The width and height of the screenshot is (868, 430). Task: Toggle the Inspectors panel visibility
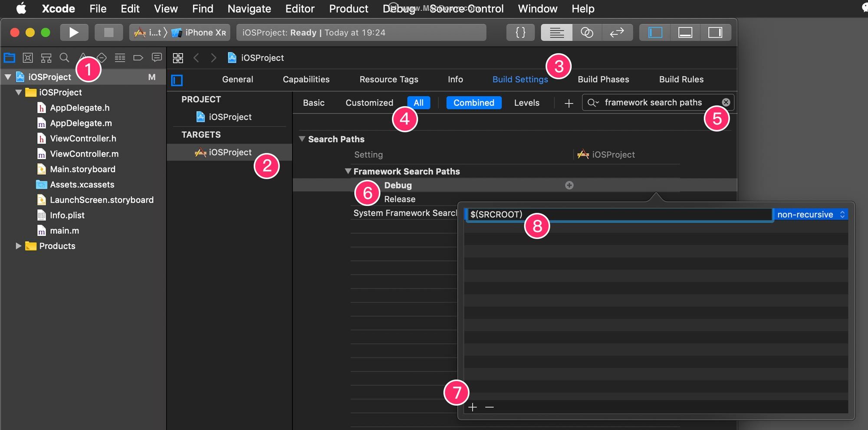(715, 33)
